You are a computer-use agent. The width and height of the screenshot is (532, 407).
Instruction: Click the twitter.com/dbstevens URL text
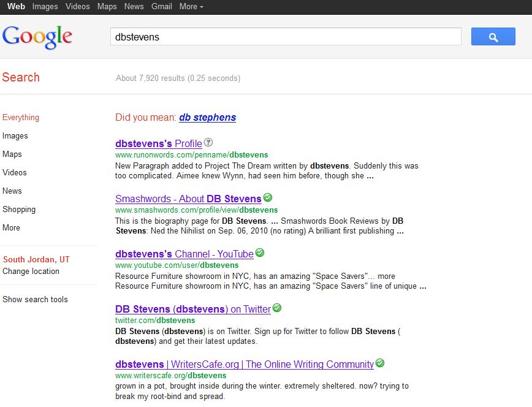(155, 321)
